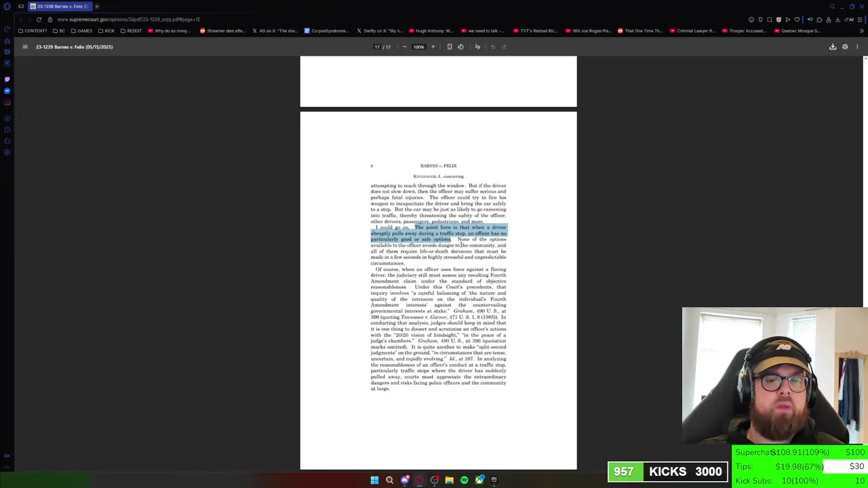Open the BC bookmark folder
Image resolution: width=868 pixels, height=488 pixels.
[x=60, y=30]
